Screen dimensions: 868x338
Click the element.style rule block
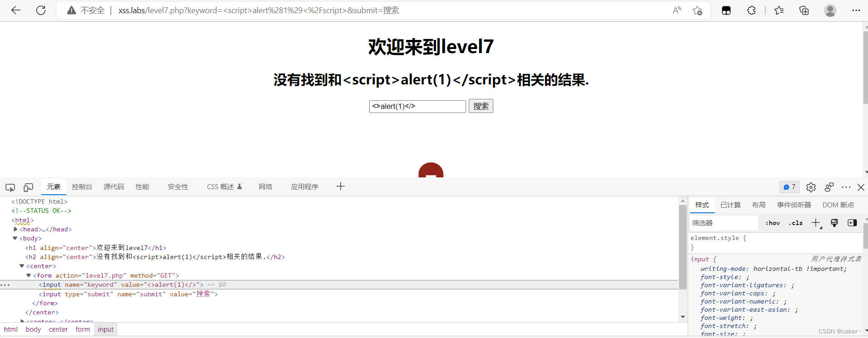pyautogui.click(x=775, y=242)
